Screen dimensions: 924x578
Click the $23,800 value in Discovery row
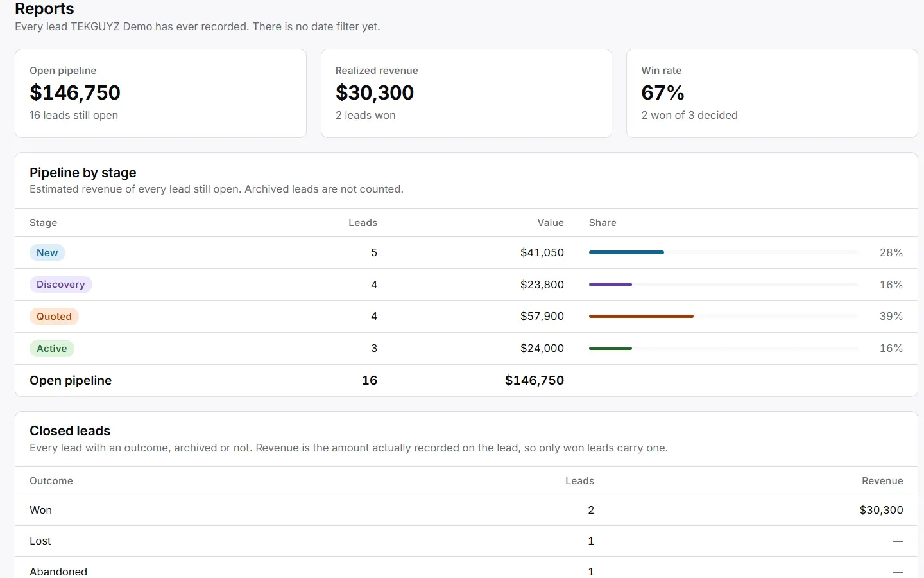542,285
